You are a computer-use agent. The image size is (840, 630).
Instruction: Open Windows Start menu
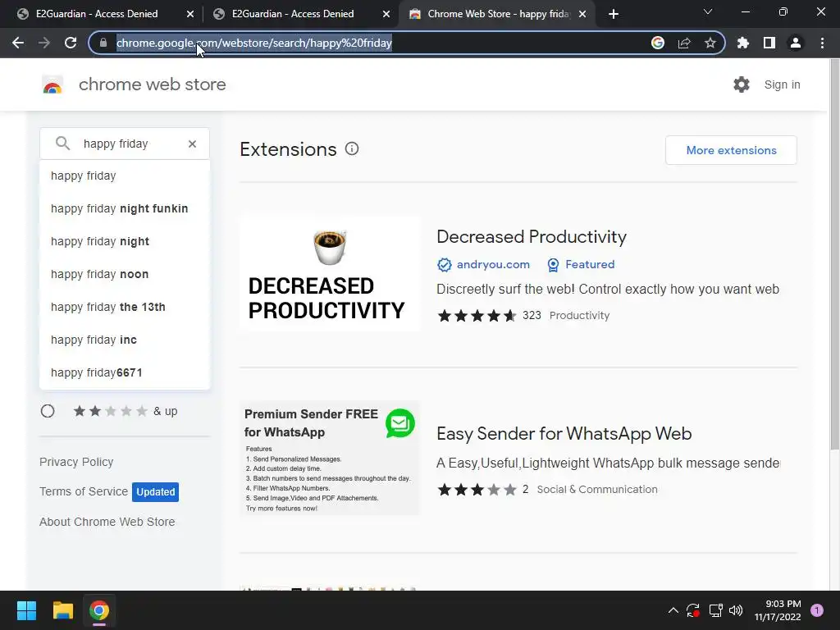[x=26, y=610]
